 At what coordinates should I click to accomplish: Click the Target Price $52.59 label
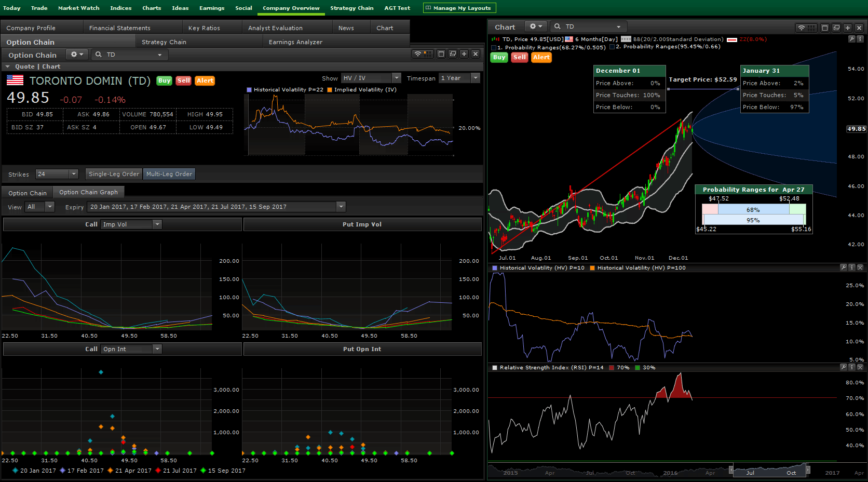[703, 79]
